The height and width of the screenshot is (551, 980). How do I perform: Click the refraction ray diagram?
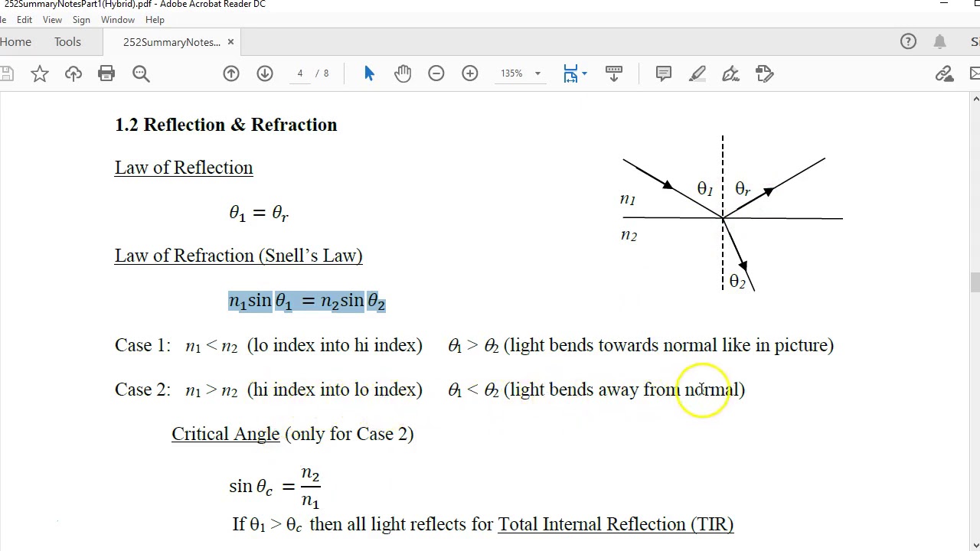click(x=731, y=214)
